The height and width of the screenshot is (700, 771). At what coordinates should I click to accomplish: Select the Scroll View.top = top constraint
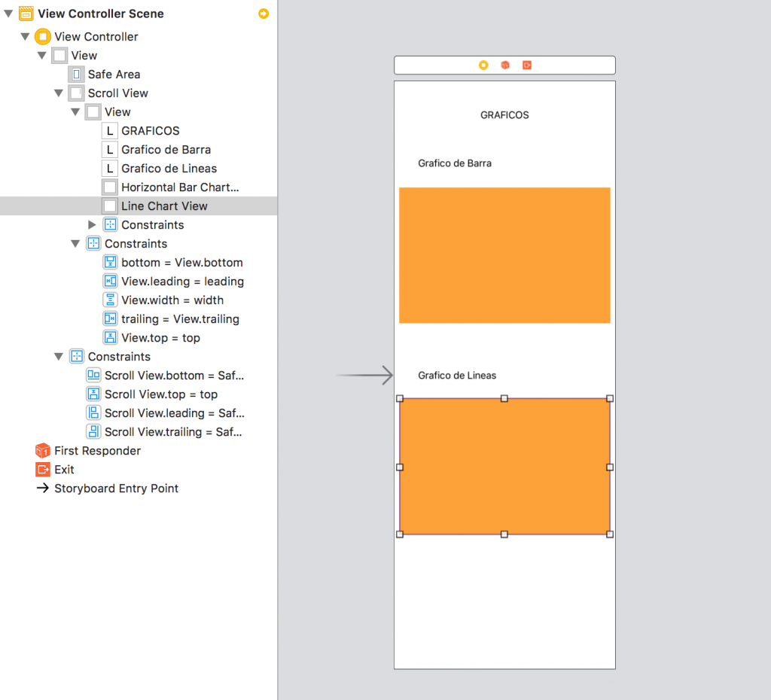[x=160, y=394]
